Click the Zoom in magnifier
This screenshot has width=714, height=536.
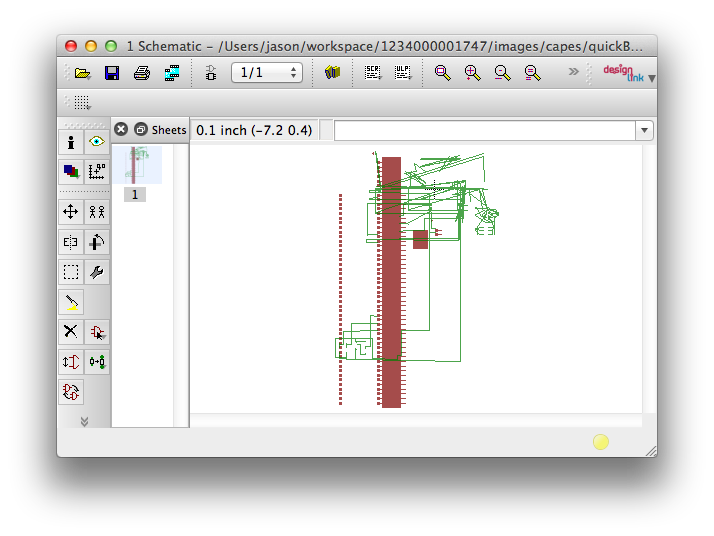point(472,73)
